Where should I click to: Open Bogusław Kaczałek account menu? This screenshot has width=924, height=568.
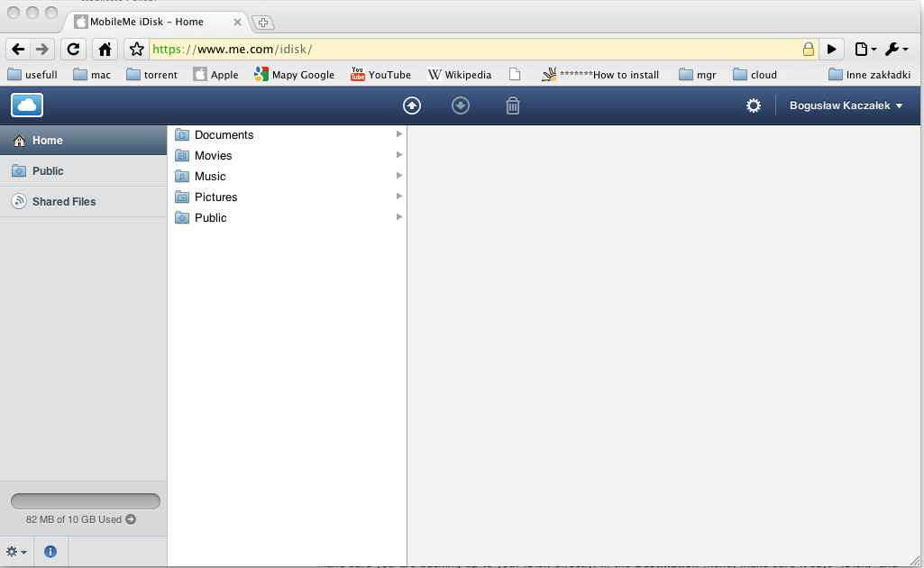(846, 105)
